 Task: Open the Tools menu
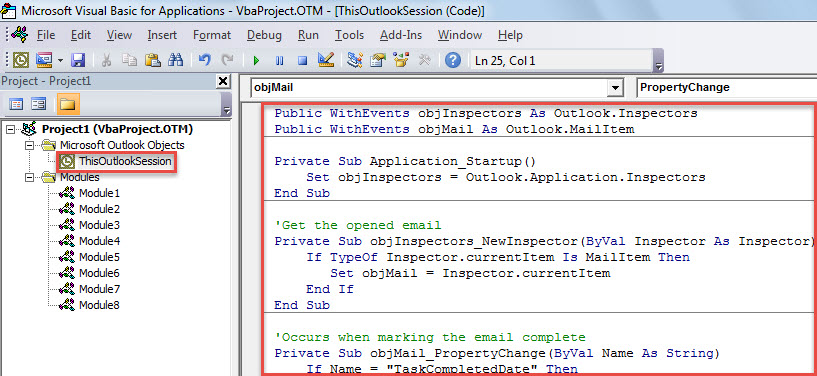click(349, 35)
